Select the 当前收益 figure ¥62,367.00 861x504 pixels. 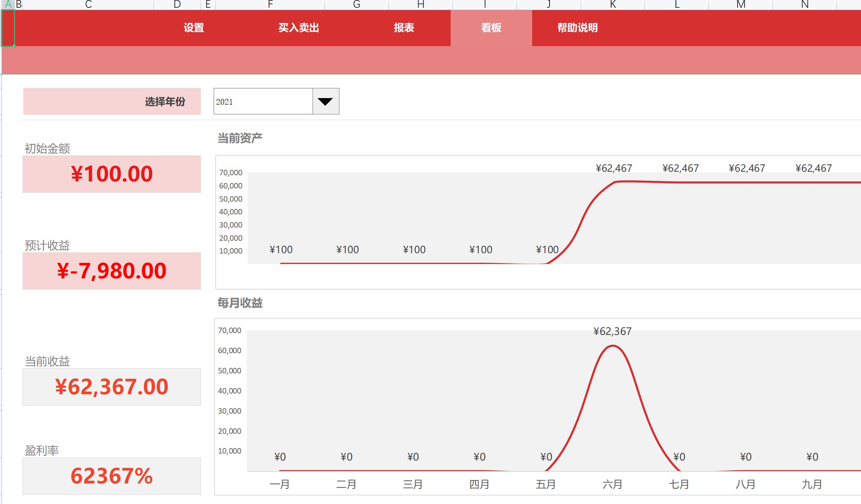(111, 386)
